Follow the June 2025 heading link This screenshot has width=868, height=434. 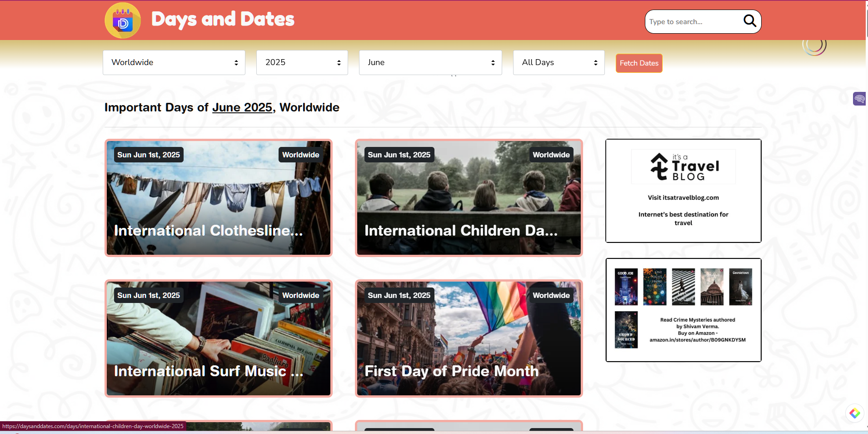(x=242, y=107)
